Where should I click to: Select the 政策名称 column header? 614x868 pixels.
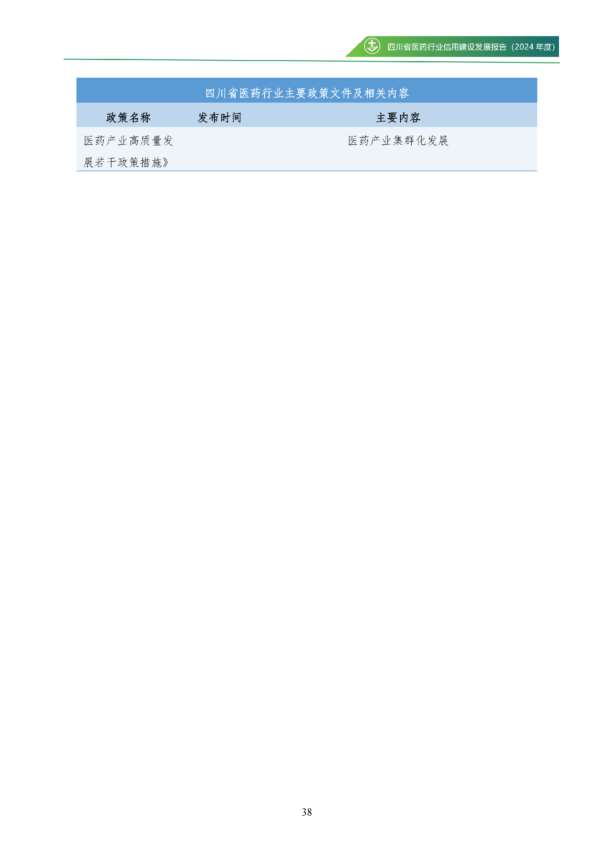click(x=128, y=118)
